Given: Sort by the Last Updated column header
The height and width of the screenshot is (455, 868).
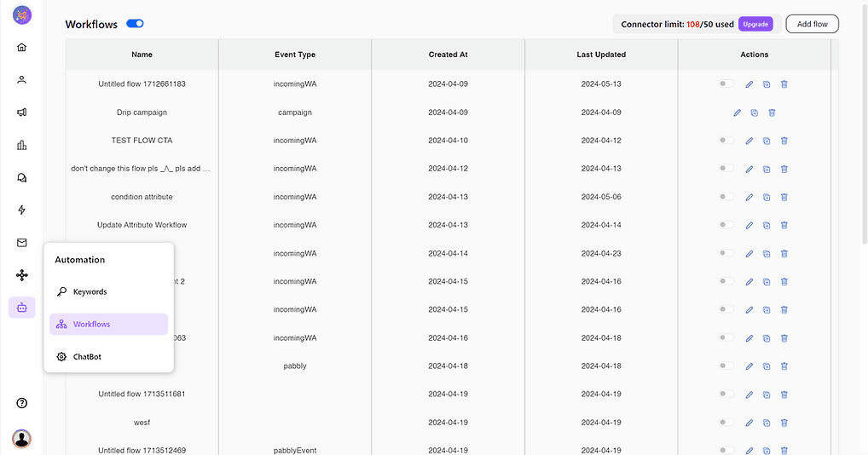Looking at the screenshot, I should point(601,55).
